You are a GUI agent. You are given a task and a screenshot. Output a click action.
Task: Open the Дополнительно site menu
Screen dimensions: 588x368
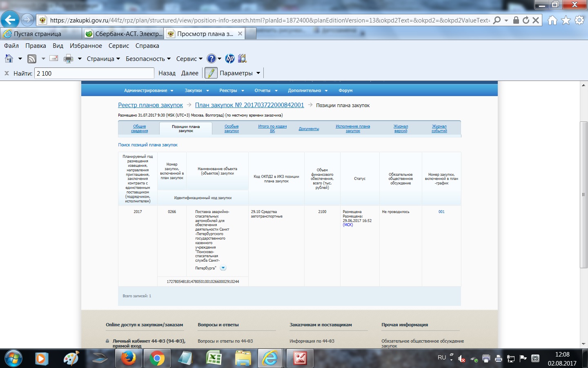tap(308, 90)
